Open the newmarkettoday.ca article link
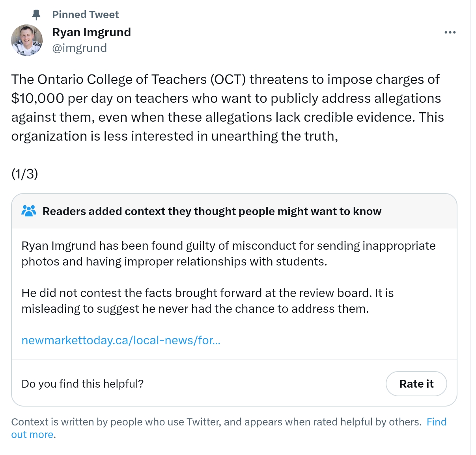 pyautogui.click(x=121, y=340)
